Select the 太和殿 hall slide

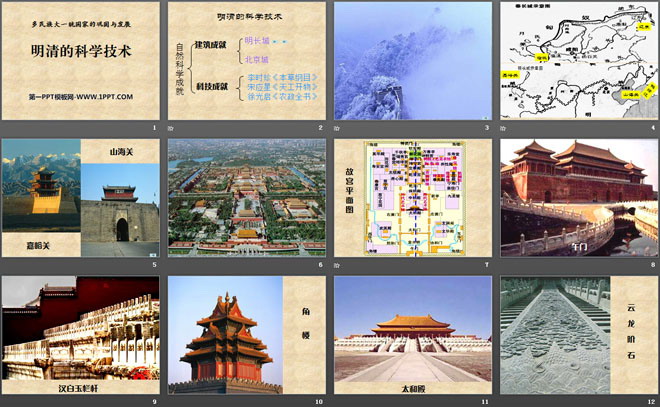412,334
